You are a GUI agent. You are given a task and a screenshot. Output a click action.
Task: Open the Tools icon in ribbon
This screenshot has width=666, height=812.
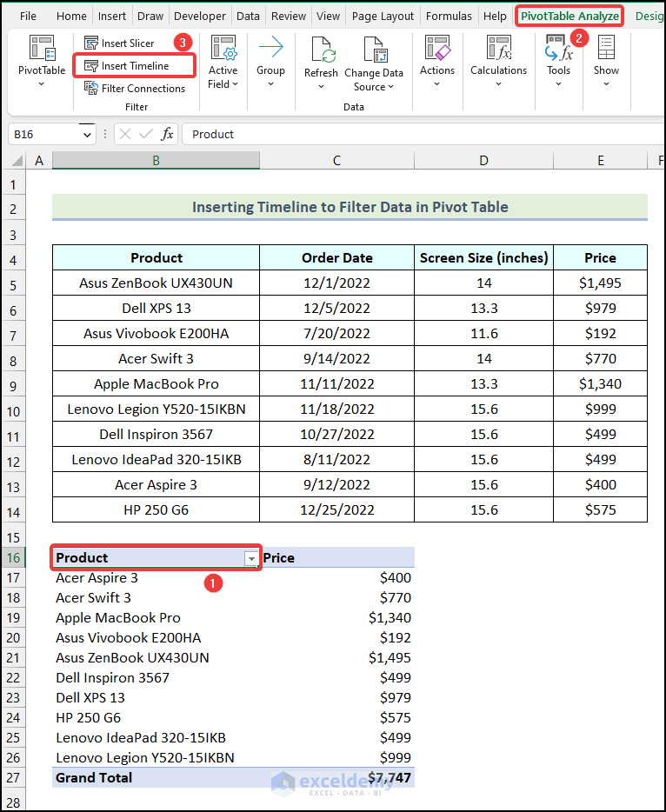558,50
